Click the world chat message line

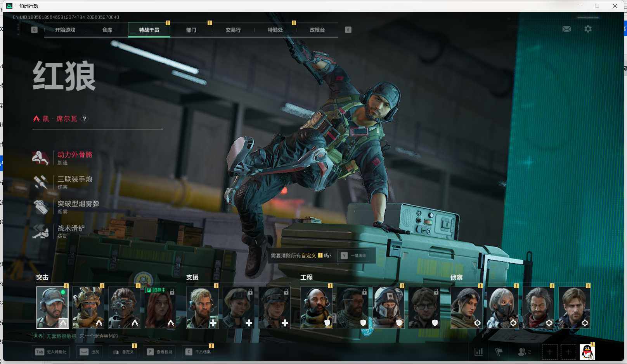74,336
